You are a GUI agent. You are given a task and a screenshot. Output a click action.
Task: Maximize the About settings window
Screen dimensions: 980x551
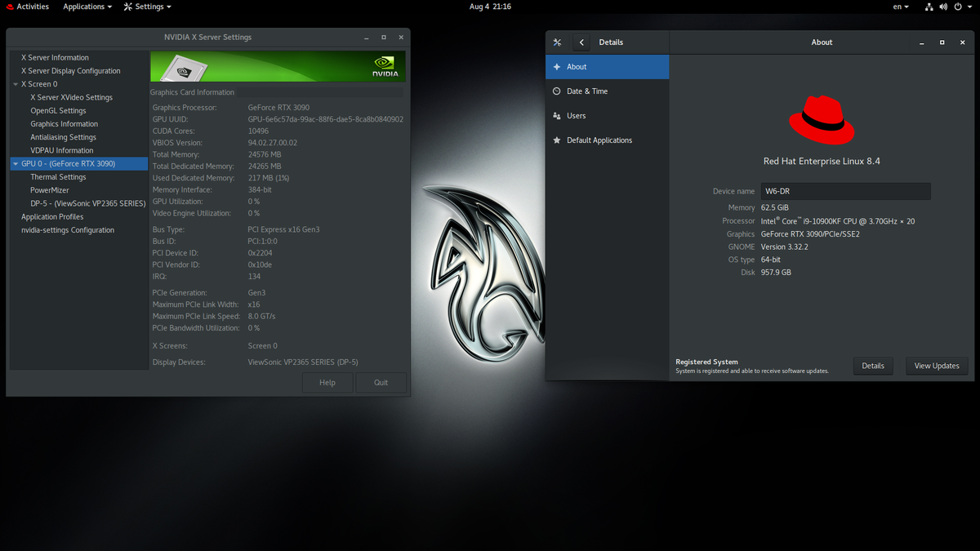click(x=942, y=42)
